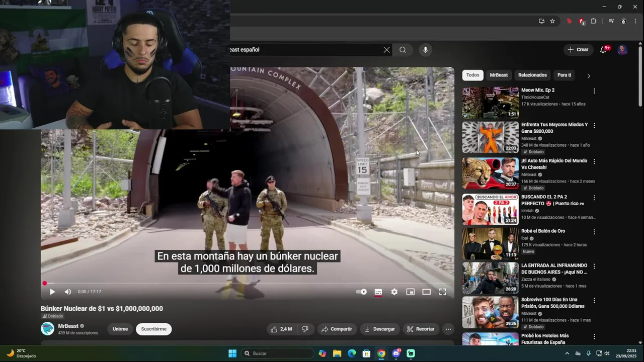Open Robé el Balón de Oro title
Screen dimensions: 644x362
click(x=543, y=231)
